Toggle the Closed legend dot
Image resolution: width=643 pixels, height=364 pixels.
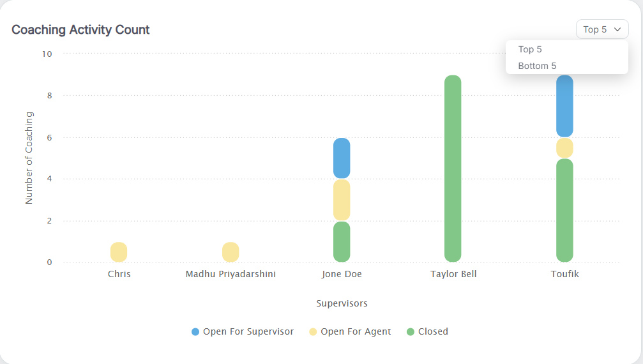(411, 332)
